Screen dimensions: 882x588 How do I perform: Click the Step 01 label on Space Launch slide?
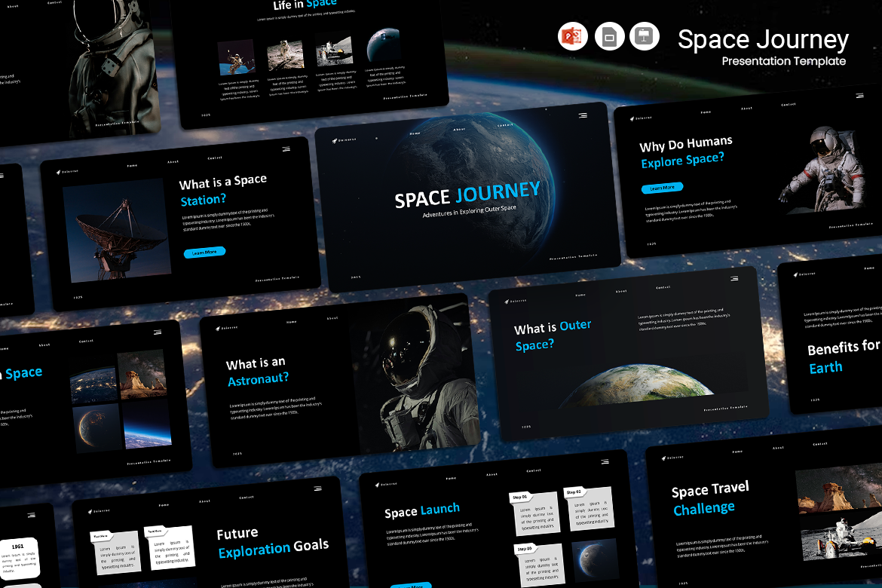click(x=520, y=497)
